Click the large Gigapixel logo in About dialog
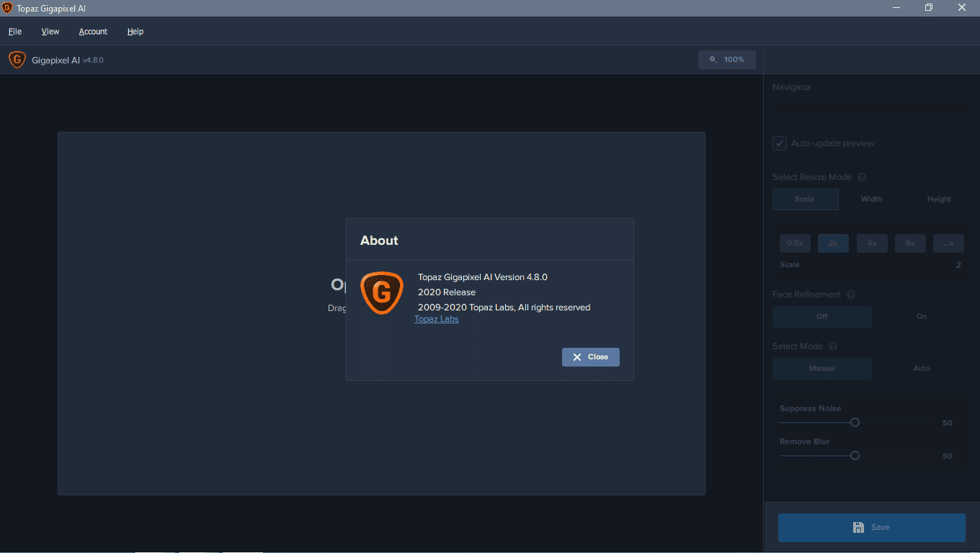Image resolution: width=980 pixels, height=553 pixels. click(x=382, y=293)
